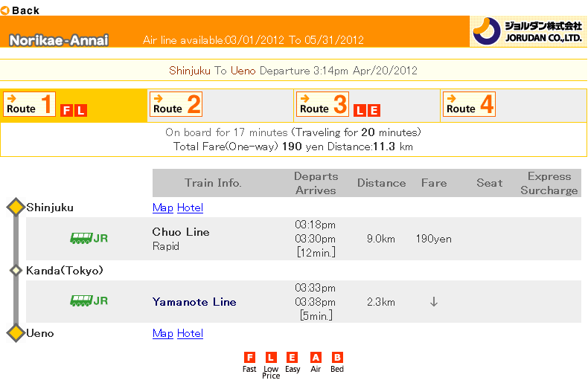This screenshot has width=588, height=386.
Task: Click the Low Price legend icon L
Action: tap(271, 358)
